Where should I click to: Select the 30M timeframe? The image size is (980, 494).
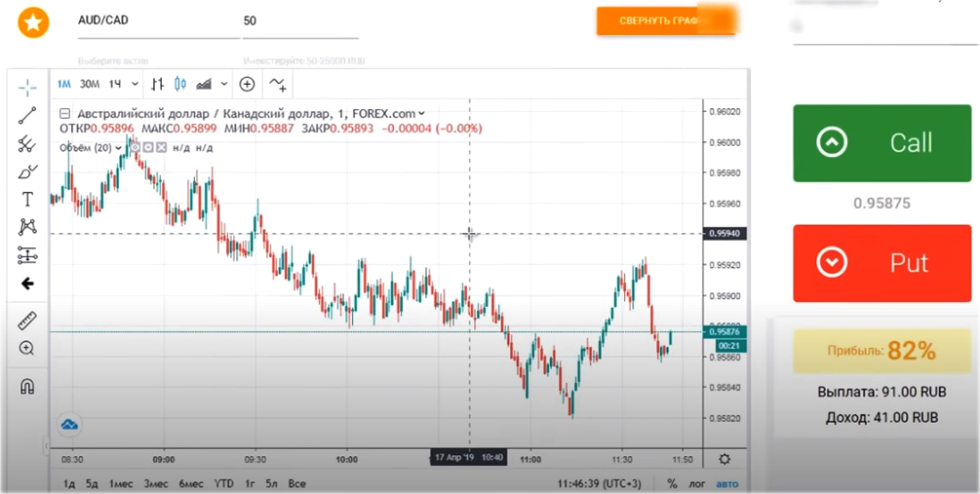pyautogui.click(x=90, y=84)
